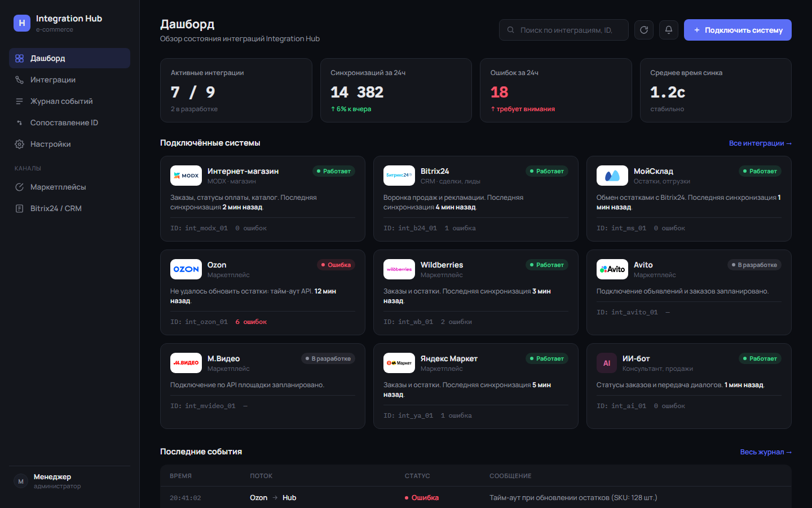This screenshot has height=508, width=812.
Task: Open the Весь журнал link
Action: [766, 452]
